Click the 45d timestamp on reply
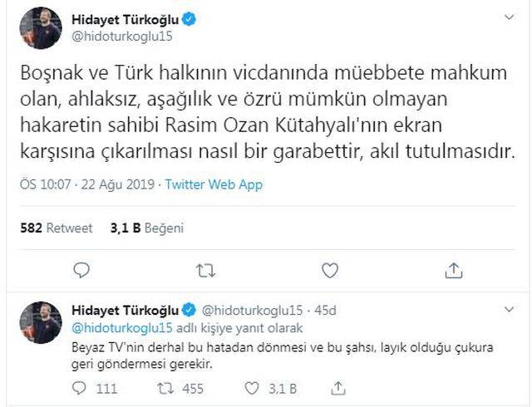The height and width of the screenshot is (407, 532). pos(325,311)
